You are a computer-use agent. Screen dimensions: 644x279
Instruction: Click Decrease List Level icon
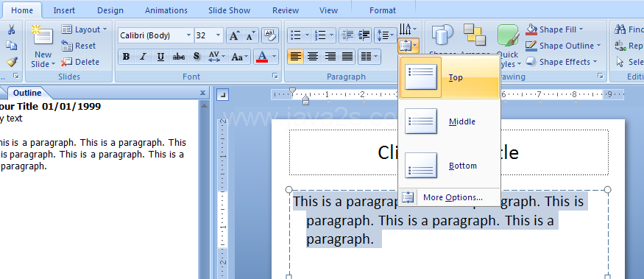tap(347, 35)
